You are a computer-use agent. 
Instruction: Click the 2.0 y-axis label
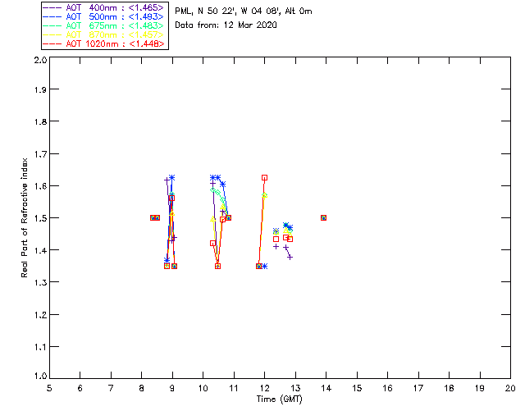click(x=40, y=60)
